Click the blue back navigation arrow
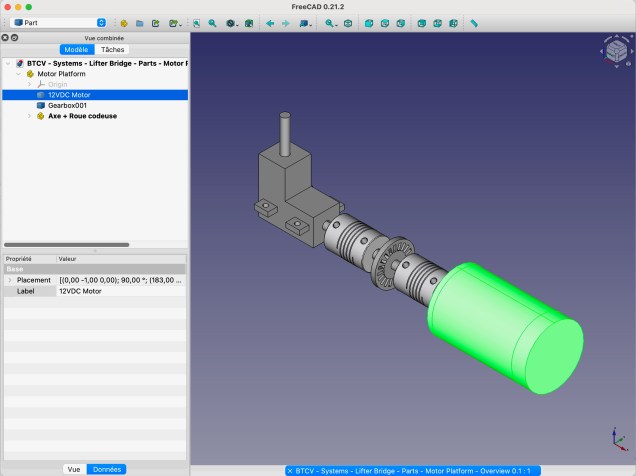The width and height of the screenshot is (636, 476). point(270,22)
